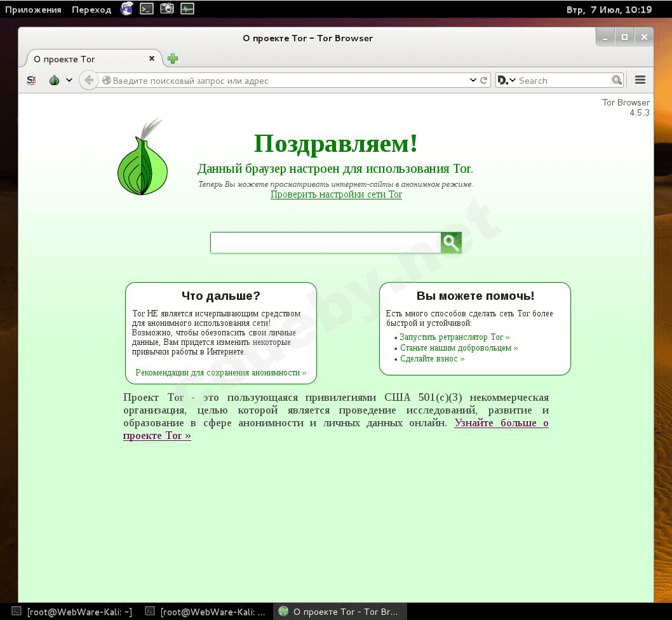Close the 'О проекте Tor' tab
The height and width of the screenshot is (620, 672).
click(x=152, y=58)
